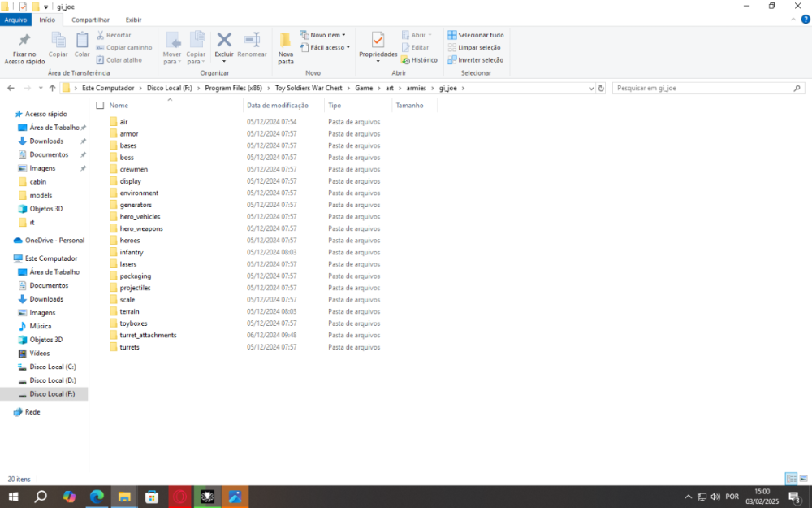Go up one folder level arrow
Viewport: 812px width, 508px height.
(52, 88)
